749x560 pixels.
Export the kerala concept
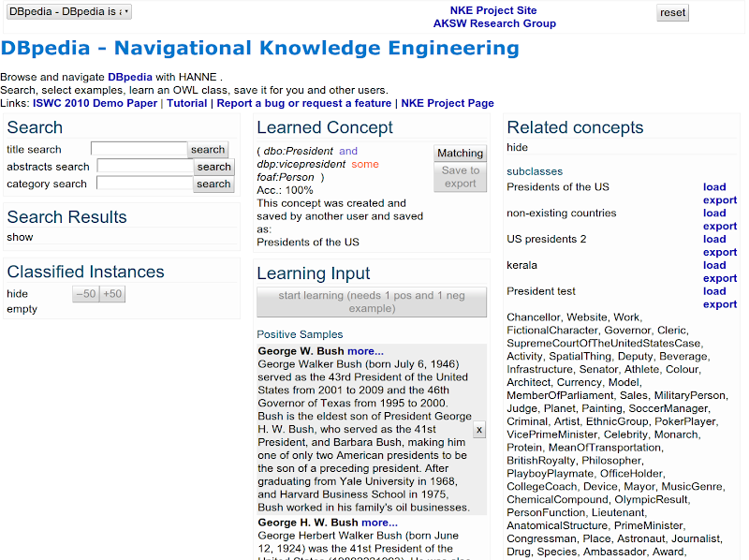click(720, 278)
